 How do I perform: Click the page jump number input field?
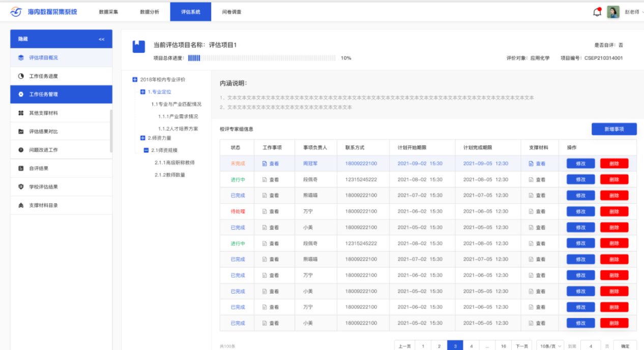(x=590, y=346)
